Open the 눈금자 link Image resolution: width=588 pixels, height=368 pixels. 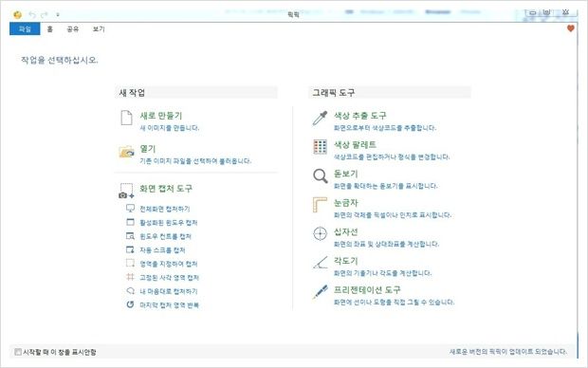[x=346, y=203]
